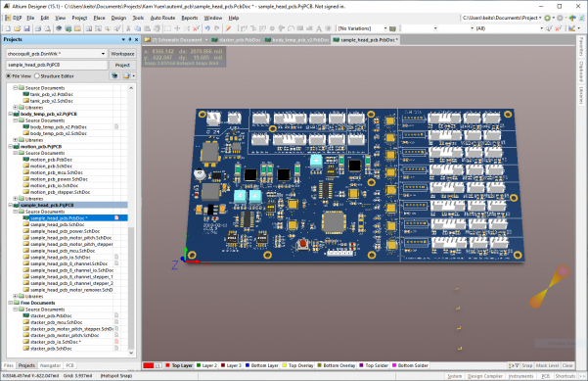Select the Top Layer tab

(x=179, y=365)
